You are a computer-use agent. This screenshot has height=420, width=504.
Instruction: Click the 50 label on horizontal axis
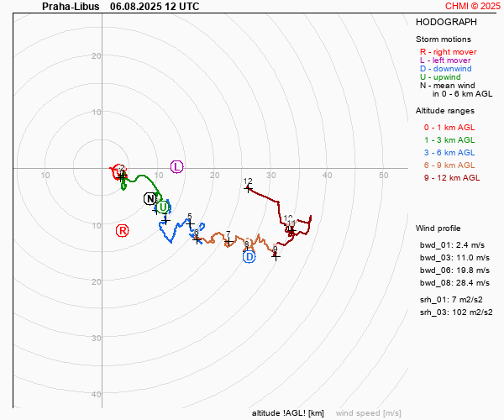click(384, 175)
